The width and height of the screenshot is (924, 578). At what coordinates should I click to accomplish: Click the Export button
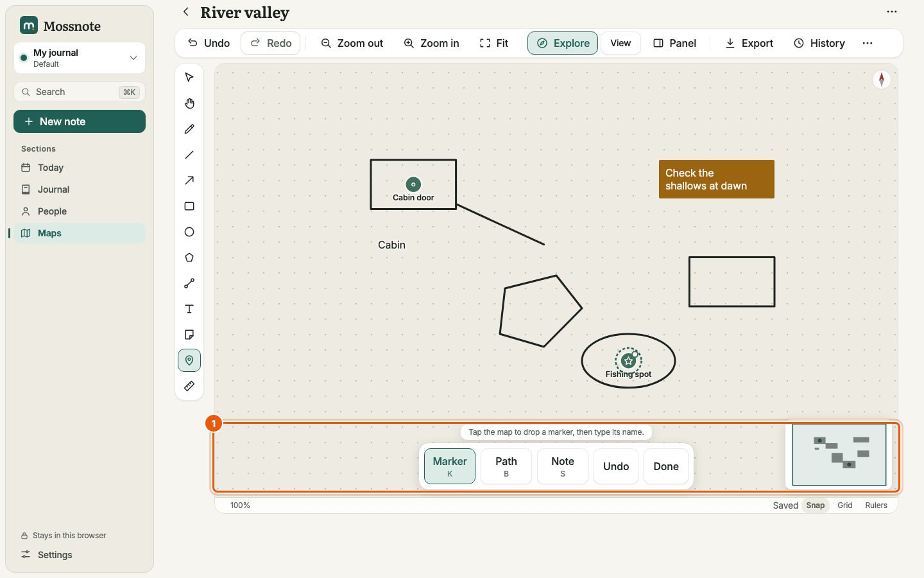pyautogui.click(x=749, y=43)
